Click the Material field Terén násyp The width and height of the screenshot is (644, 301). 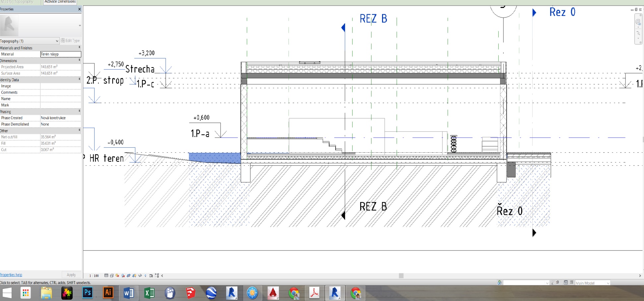click(x=60, y=54)
